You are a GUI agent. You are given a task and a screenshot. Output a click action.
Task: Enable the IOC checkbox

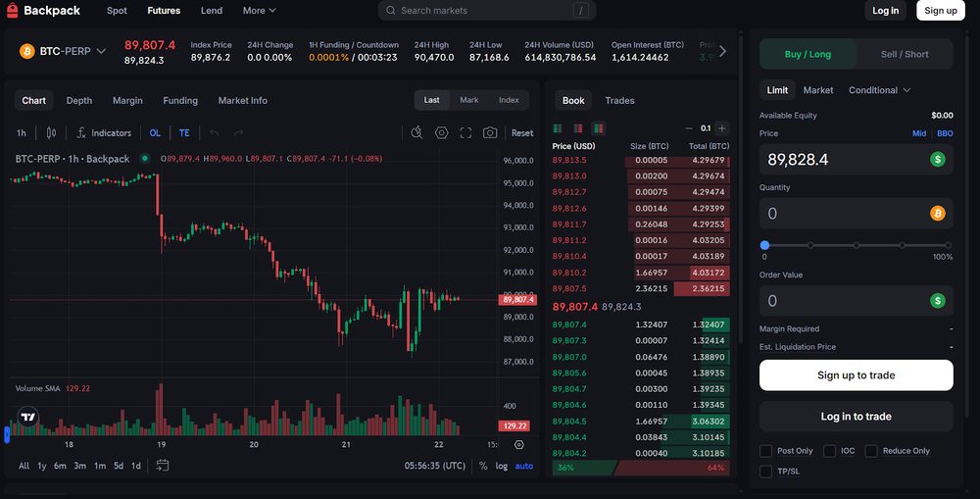click(829, 451)
